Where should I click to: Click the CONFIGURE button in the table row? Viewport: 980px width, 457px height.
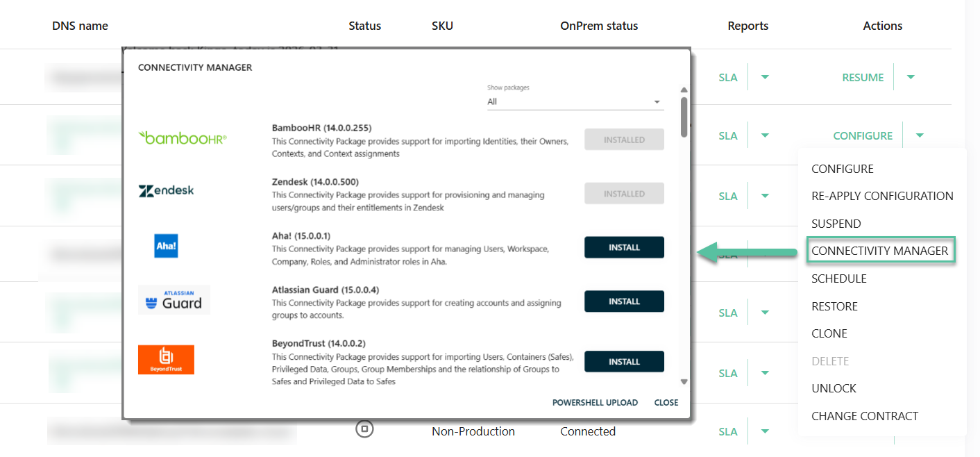863,135
